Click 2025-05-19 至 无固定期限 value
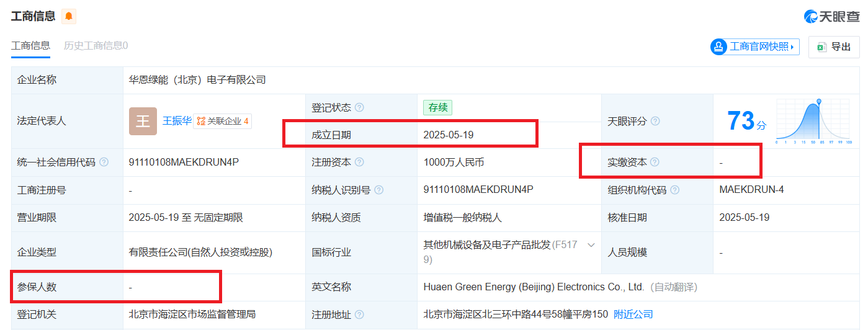868x330 pixels. click(x=186, y=218)
